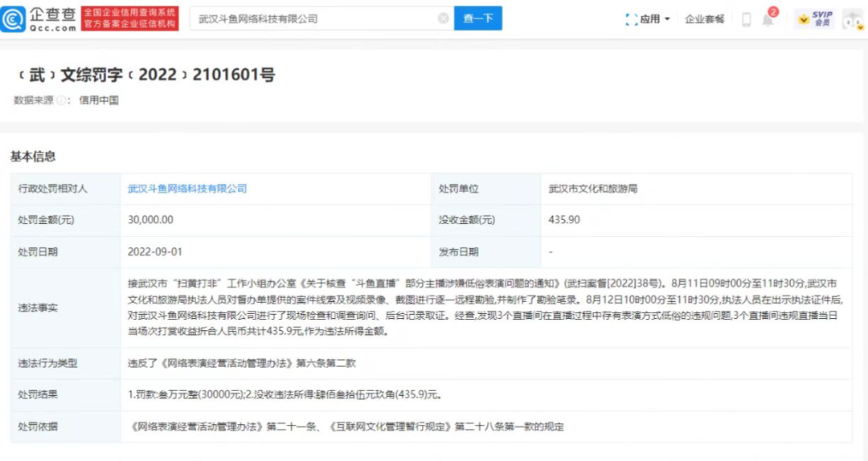Expand the 应用 dropdown menu

(667, 19)
